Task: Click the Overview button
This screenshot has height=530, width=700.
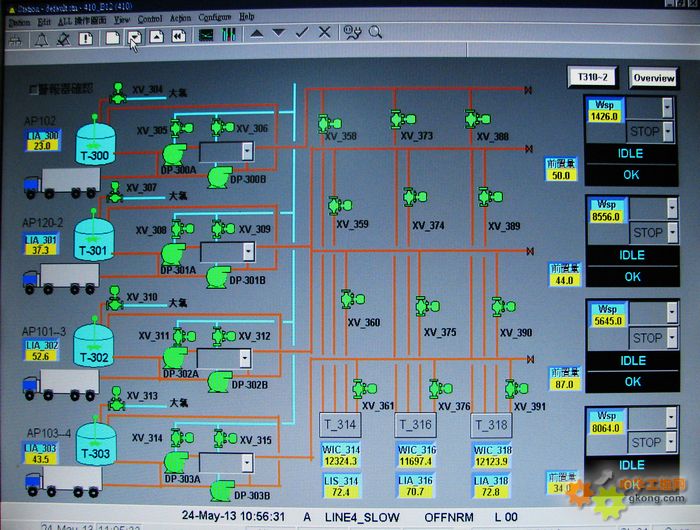Action: point(652,78)
